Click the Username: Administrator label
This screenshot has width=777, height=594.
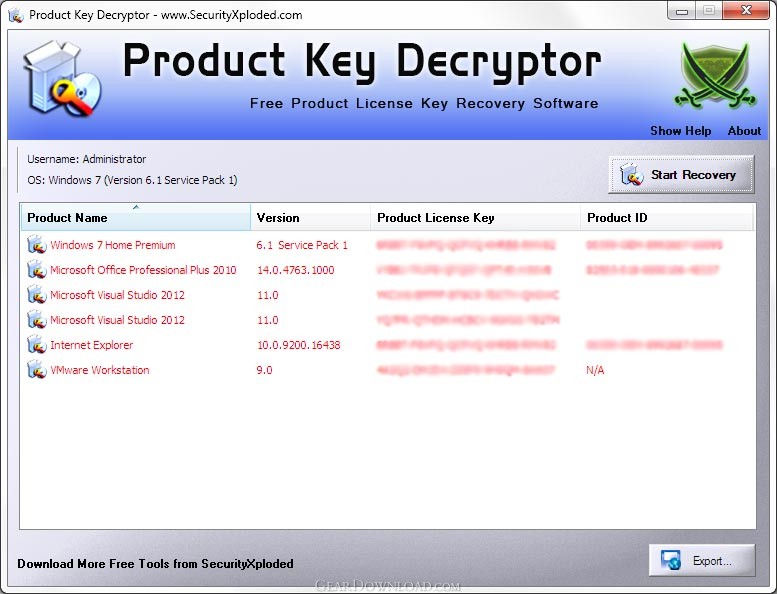pyautogui.click(x=87, y=159)
